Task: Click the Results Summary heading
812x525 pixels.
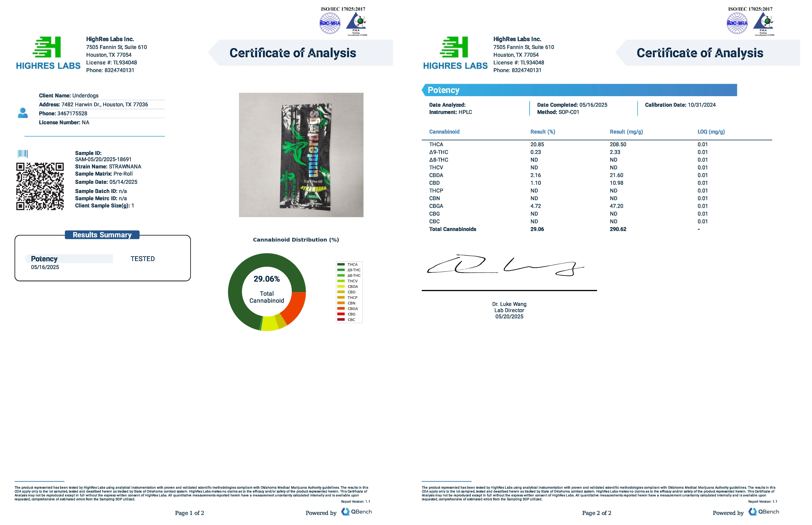Action: point(102,235)
